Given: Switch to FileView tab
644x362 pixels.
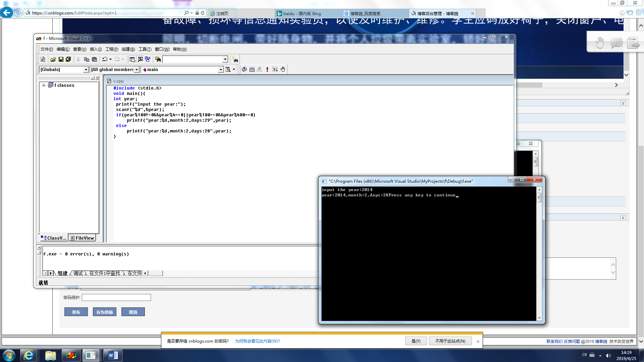Looking at the screenshot, I should click(x=82, y=238).
